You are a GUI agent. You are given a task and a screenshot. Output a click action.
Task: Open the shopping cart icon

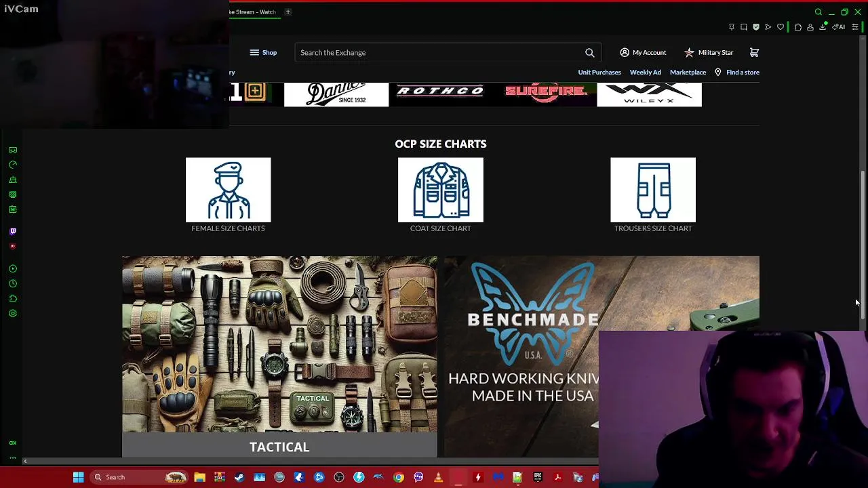pos(754,52)
